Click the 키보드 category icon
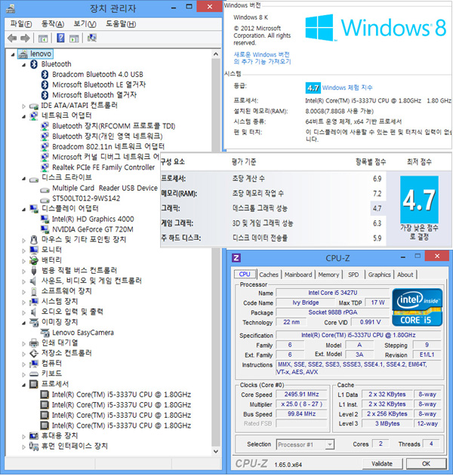The height and width of the screenshot is (476, 453). (x=34, y=373)
